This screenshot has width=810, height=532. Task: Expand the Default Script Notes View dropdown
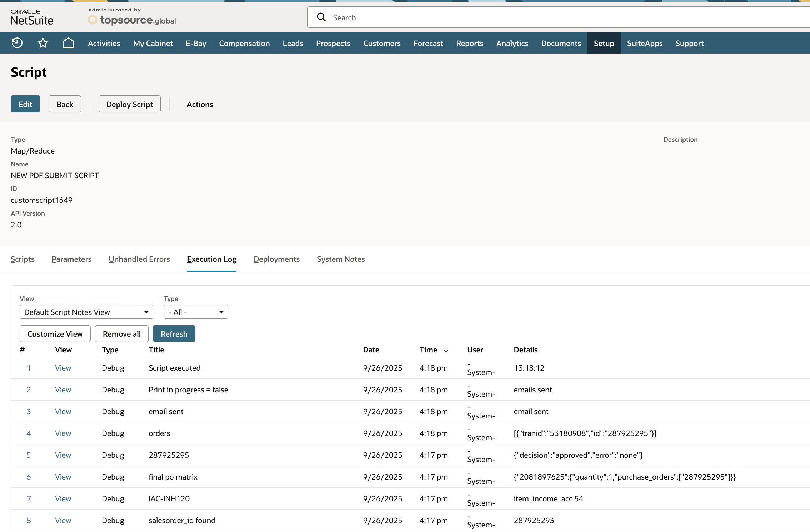pyautogui.click(x=86, y=312)
